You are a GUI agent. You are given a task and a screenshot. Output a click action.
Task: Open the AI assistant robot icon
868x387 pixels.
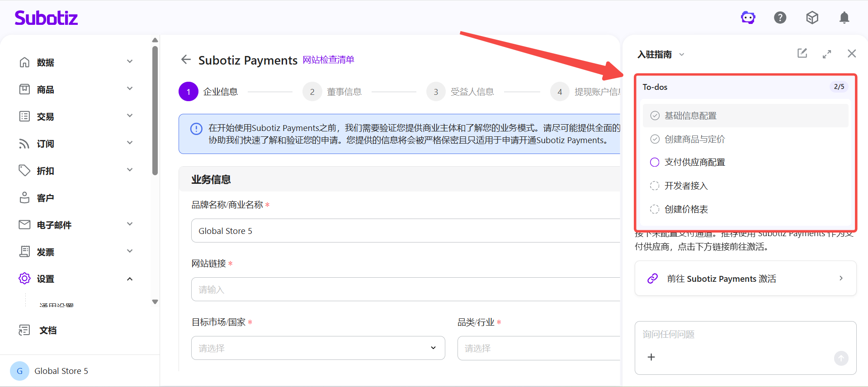point(748,18)
